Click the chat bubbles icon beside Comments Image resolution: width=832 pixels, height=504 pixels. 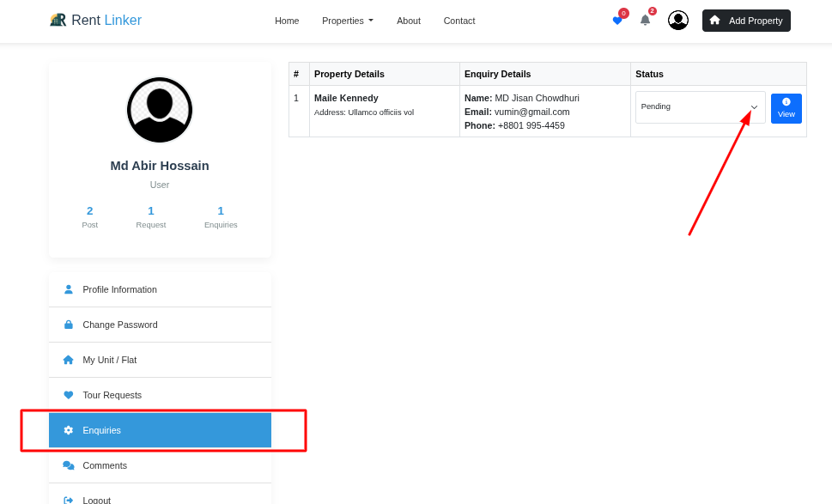point(69,465)
